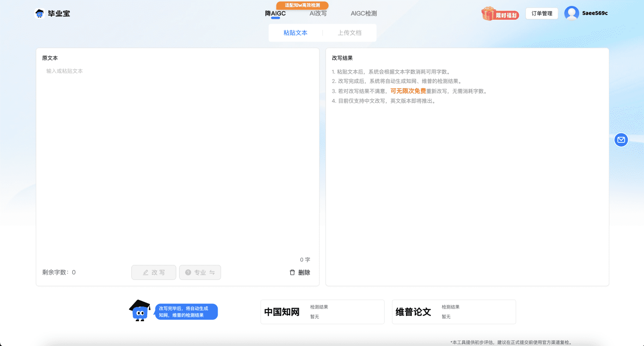Viewport: 644px width, 346px height.
Task: Click the 改写完毕后 speech bubble
Action: tap(186, 312)
